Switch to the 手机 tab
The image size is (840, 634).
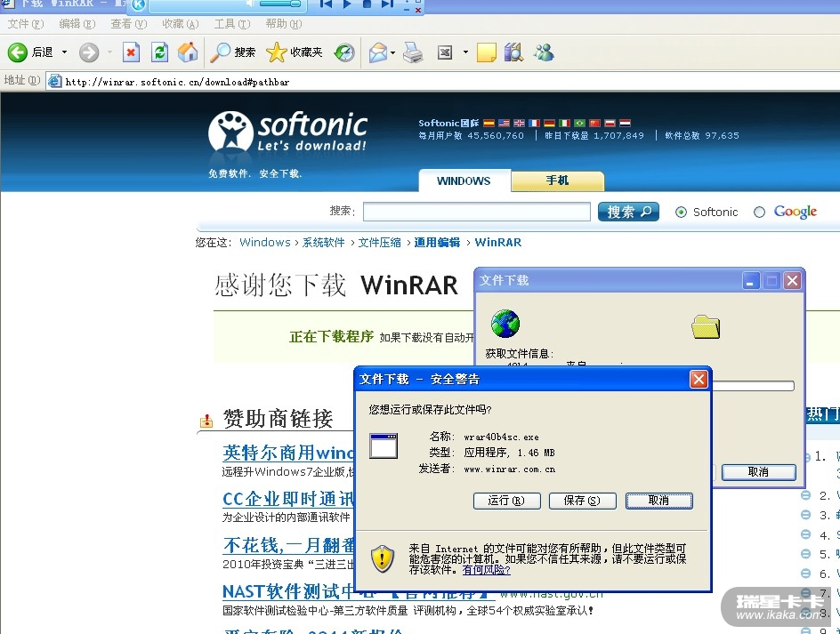click(558, 181)
